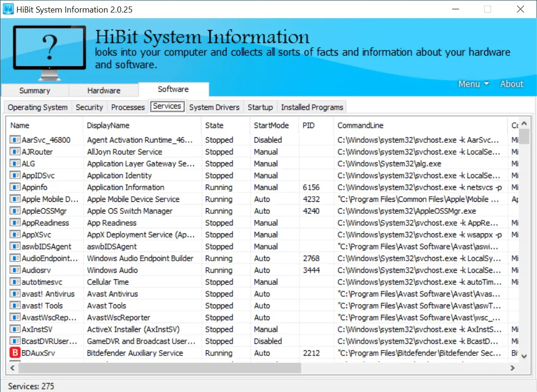The image size is (537, 392).
Task: Click the avast! Antivirus service icon
Action: click(15, 294)
